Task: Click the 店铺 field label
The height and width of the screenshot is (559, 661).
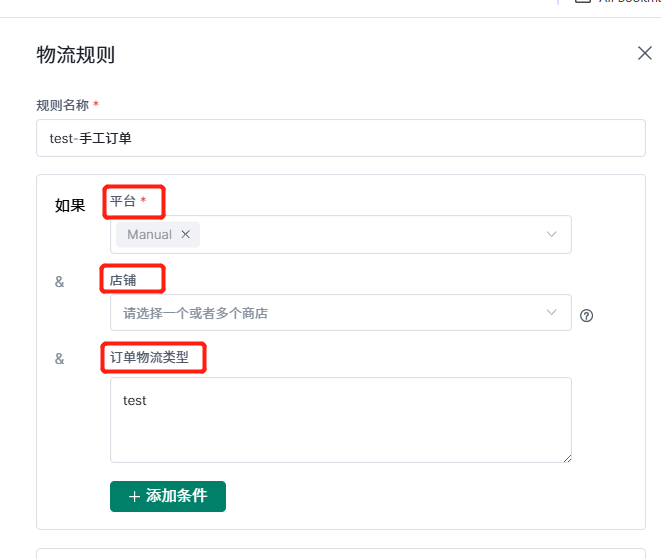Action: click(123, 280)
